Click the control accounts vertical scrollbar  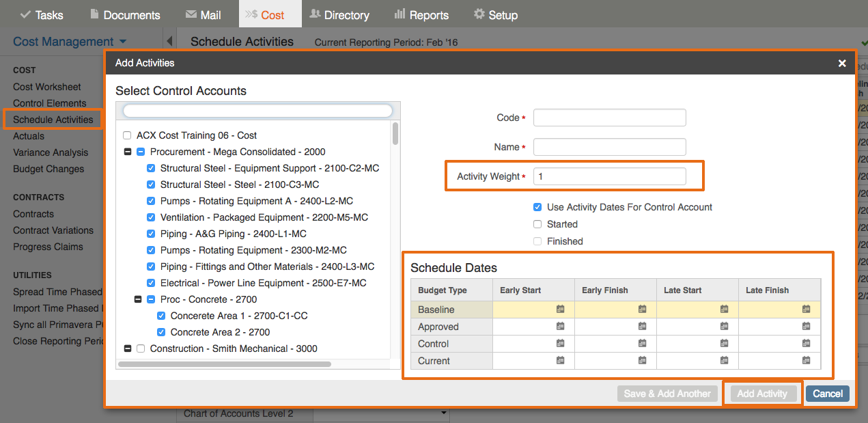point(395,133)
